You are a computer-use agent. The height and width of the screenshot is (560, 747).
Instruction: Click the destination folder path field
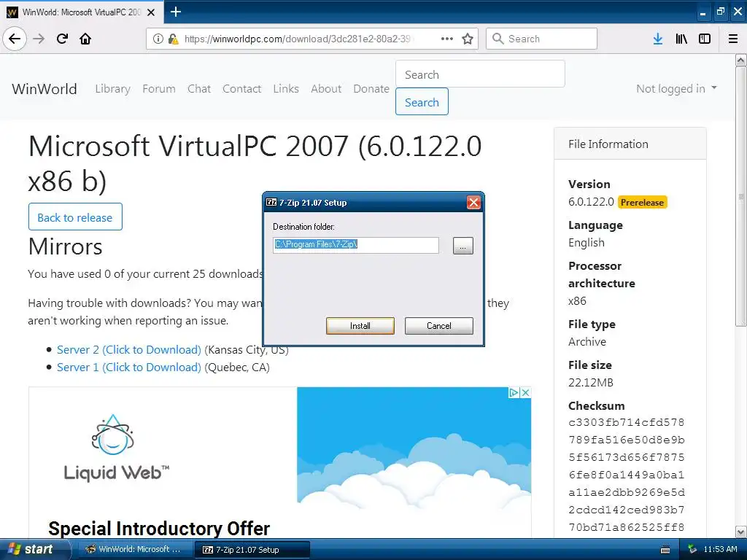click(356, 245)
